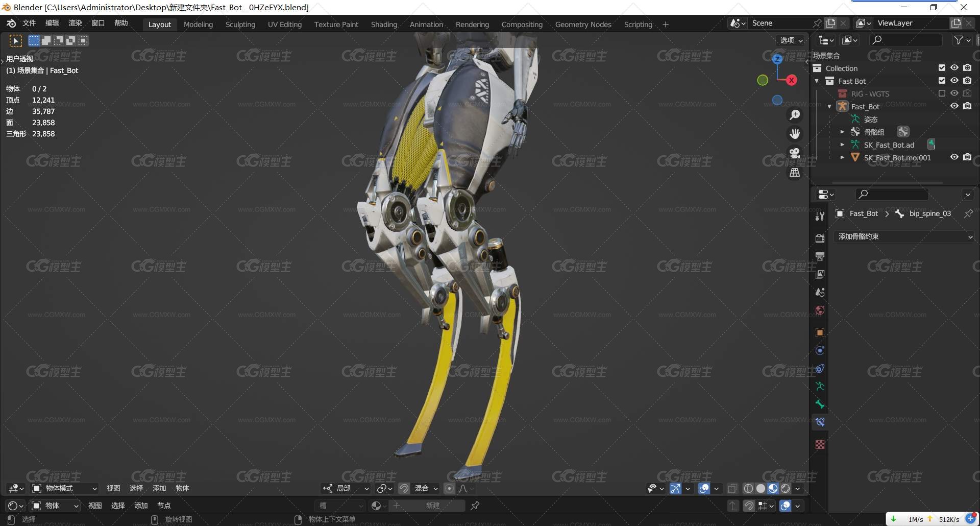980x526 pixels.
Task: Select rendered viewport shading
Action: (785, 489)
